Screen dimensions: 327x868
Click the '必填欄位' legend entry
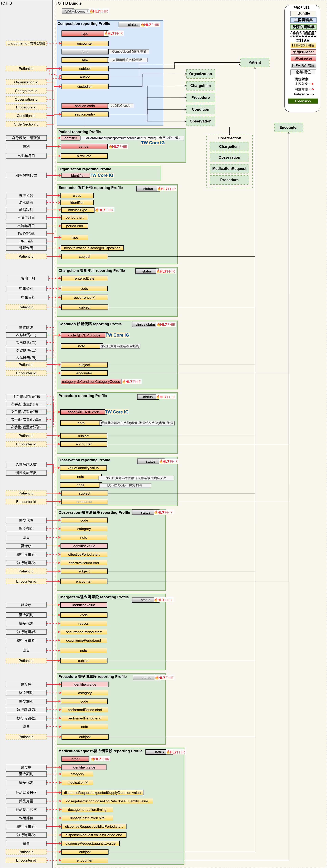[x=303, y=72]
